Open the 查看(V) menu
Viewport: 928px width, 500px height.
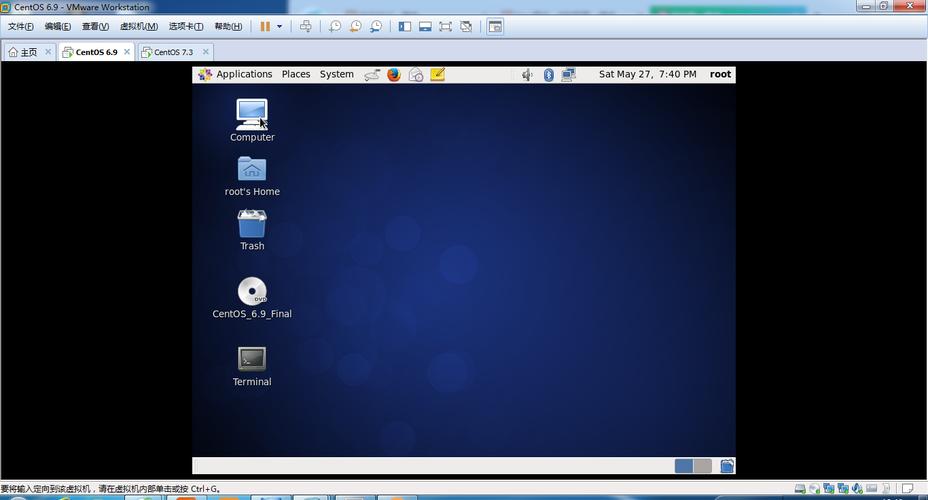[x=95, y=27]
